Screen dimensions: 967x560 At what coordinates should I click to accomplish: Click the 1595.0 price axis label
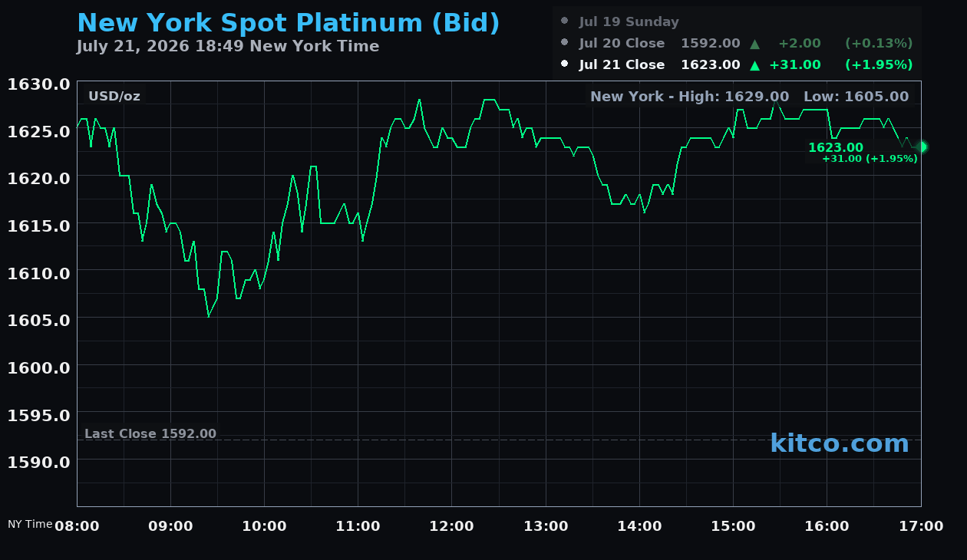[x=38, y=415]
